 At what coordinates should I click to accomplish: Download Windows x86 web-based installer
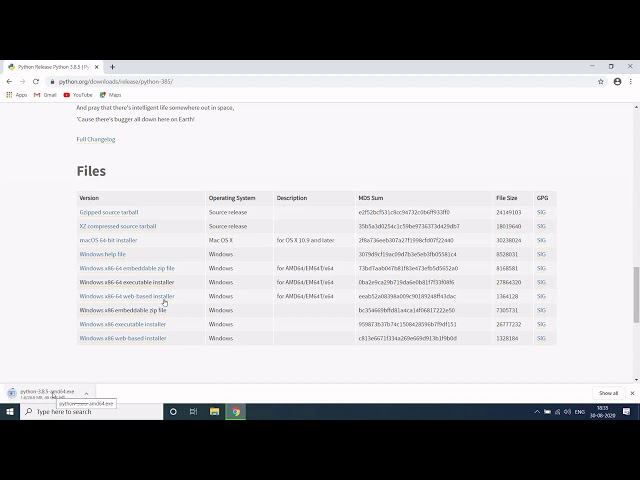123,338
